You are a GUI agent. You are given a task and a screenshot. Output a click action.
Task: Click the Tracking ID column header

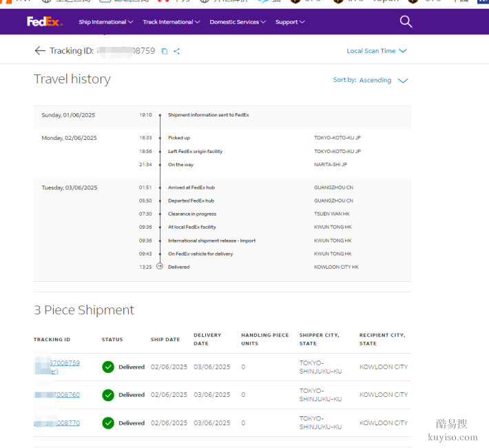(52, 339)
